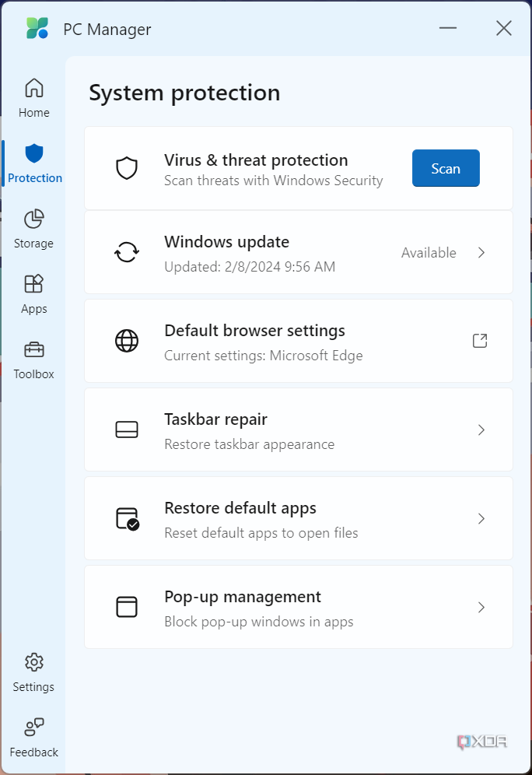Select the Restore default apps title
This screenshot has height=775, width=532.
pyautogui.click(x=240, y=508)
